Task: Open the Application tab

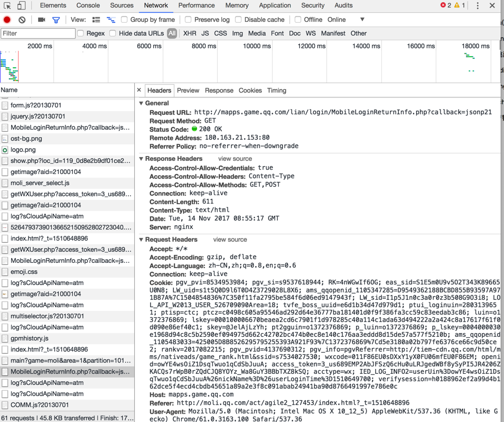Action: point(275,5)
